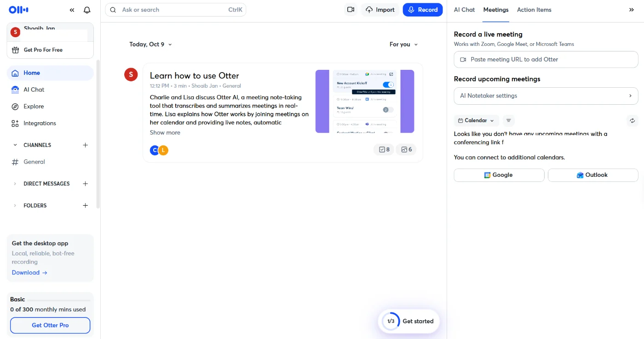Click the Download desktop app link

[x=29, y=273]
